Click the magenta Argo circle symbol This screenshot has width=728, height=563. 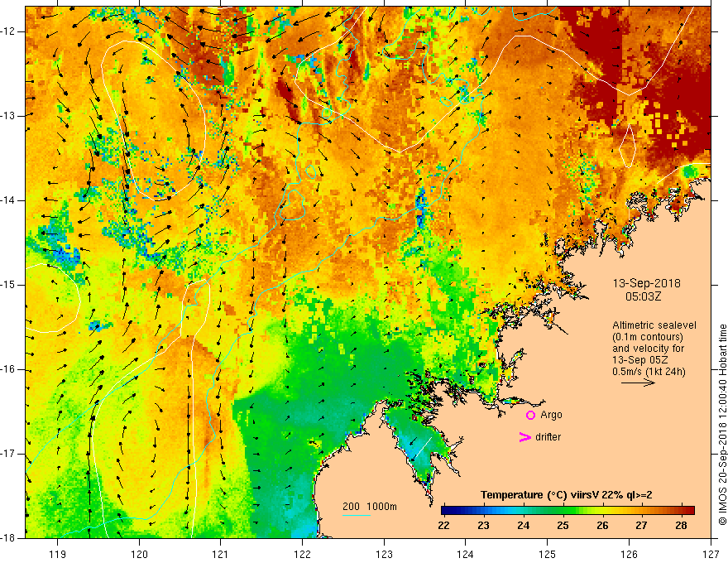coord(530,415)
